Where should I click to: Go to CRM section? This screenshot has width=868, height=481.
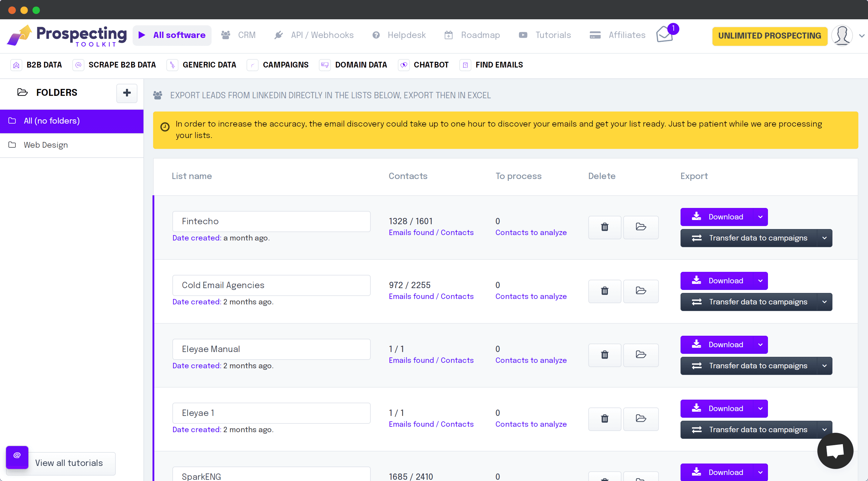point(238,35)
